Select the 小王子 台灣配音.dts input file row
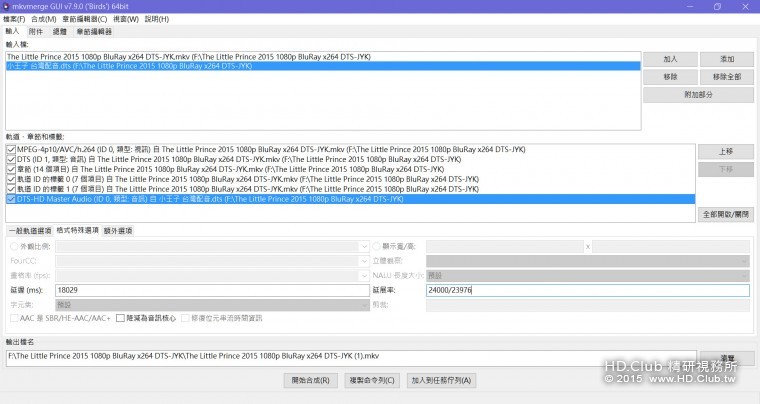This screenshot has height=404, width=760. (x=323, y=66)
